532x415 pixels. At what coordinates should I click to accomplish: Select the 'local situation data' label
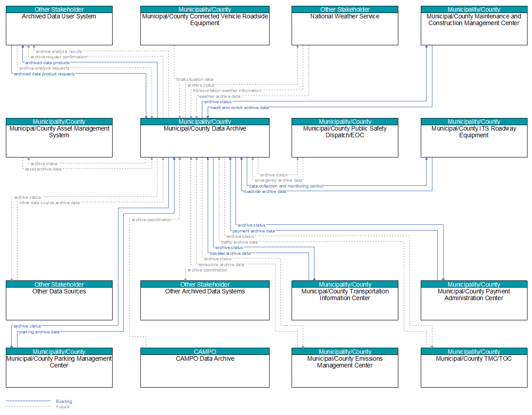(x=195, y=79)
